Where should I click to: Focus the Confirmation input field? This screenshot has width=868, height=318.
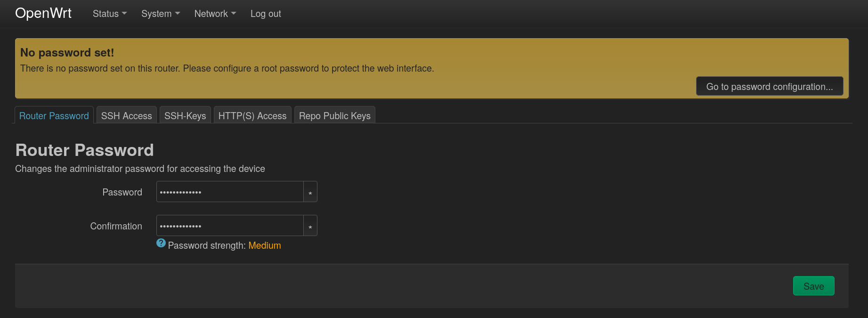point(230,226)
